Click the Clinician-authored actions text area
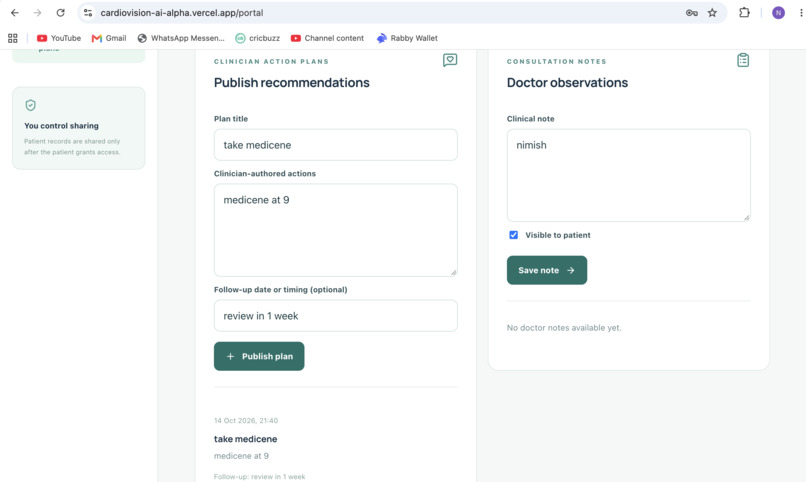This screenshot has height=482, width=806. click(x=336, y=230)
